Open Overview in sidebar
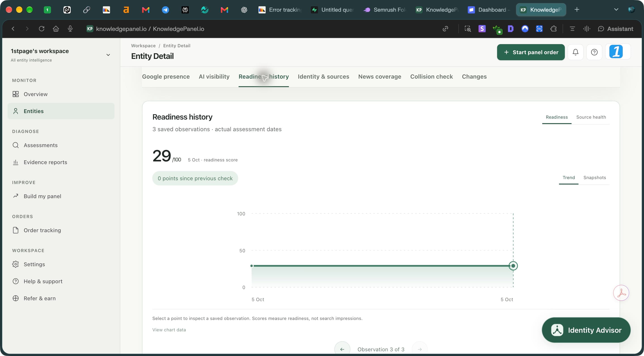This screenshot has width=644, height=356. point(61,94)
